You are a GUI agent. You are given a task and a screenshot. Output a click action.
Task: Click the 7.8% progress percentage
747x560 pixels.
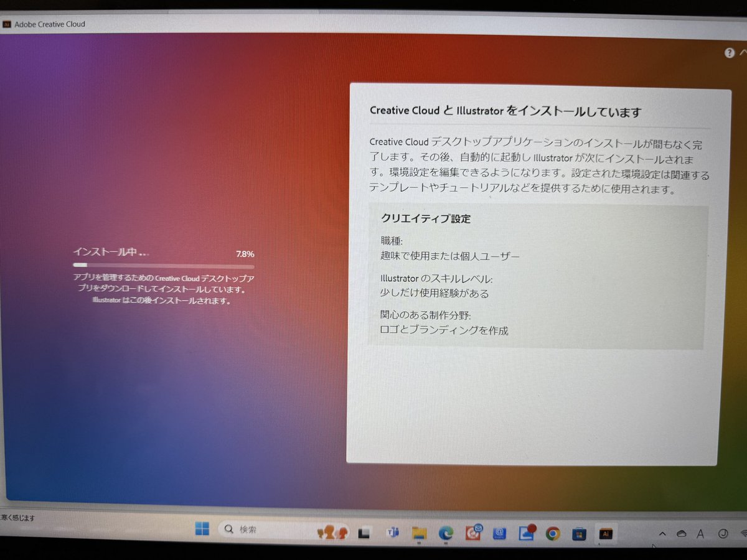(245, 254)
